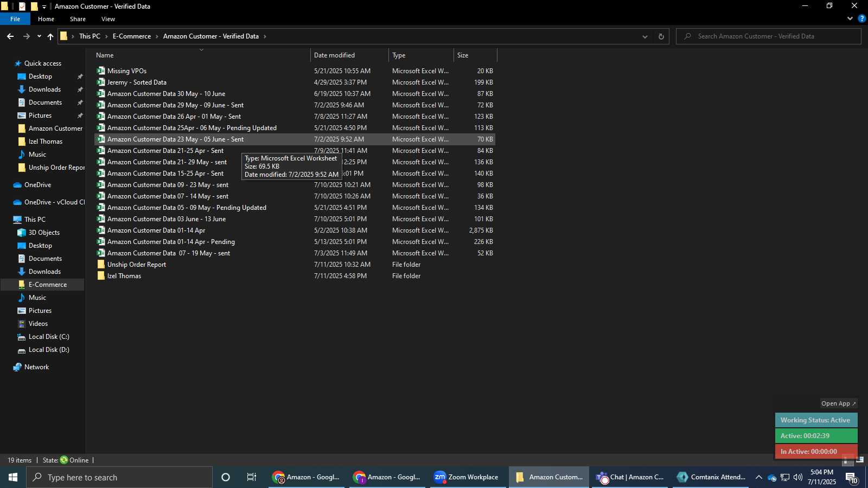Viewport: 868px width, 488px height.
Task: Expand the ribbon chevron
Action: (850, 18)
